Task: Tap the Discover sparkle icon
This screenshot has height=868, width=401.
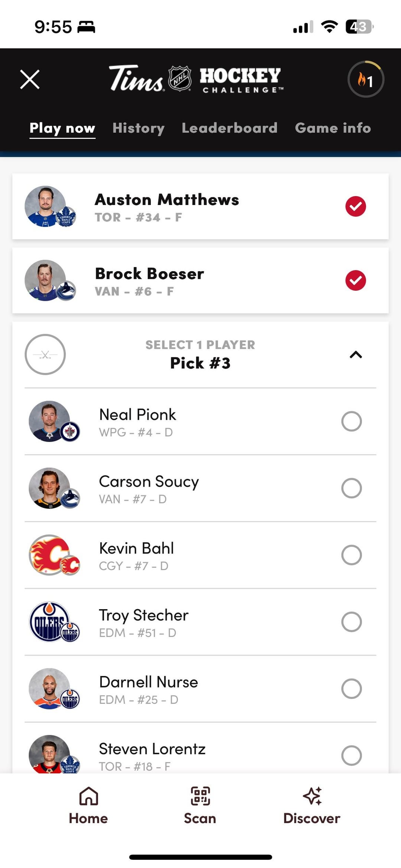Action: click(312, 796)
